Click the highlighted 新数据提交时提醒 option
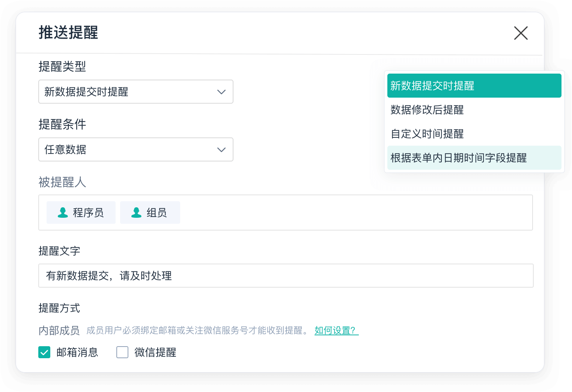 (432, 86)
